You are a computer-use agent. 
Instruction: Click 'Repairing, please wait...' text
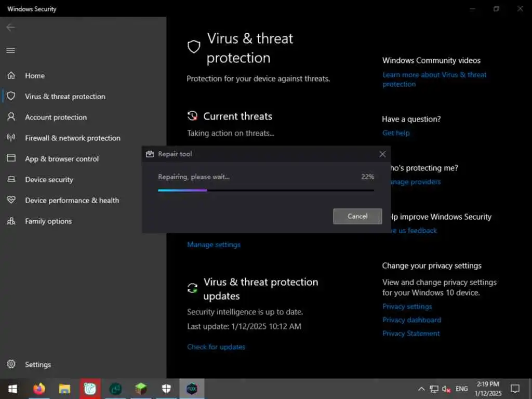click(x=194, y=177)
